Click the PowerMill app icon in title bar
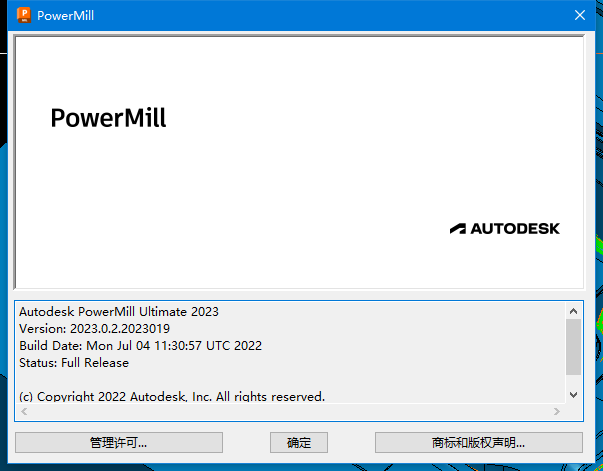The image size is (603, 471). pos(24,15)
